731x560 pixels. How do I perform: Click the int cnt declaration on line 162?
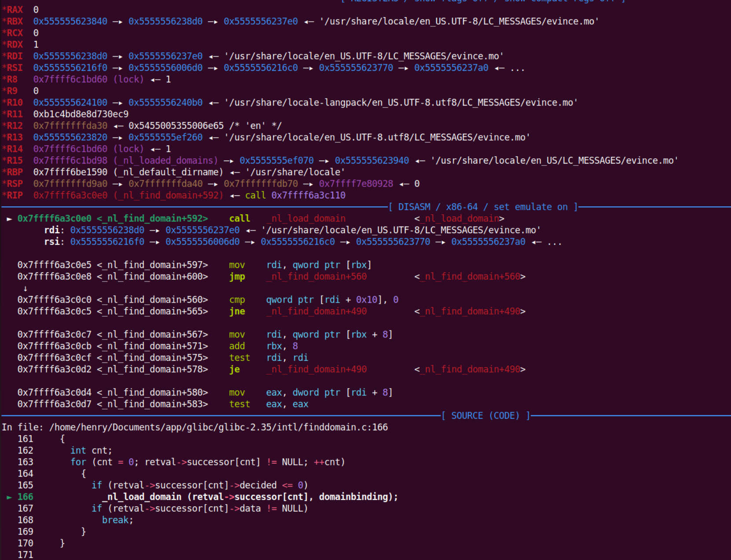91,450
